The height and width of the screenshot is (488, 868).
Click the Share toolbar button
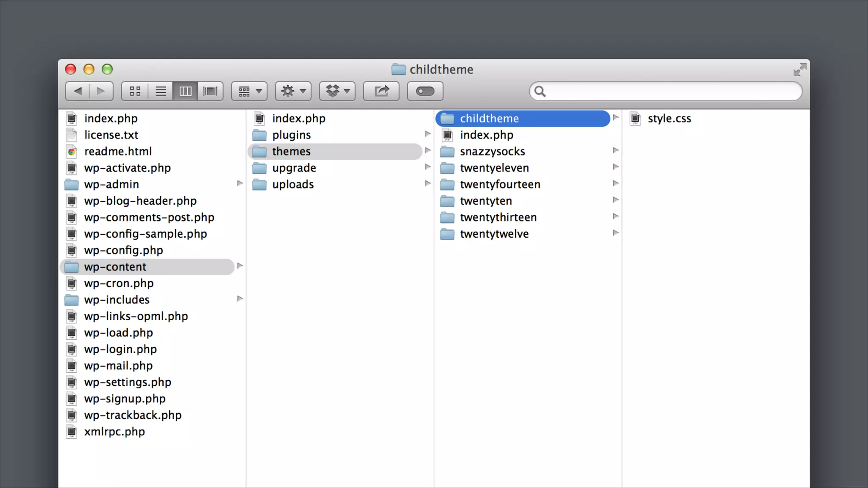click(381, 91)
